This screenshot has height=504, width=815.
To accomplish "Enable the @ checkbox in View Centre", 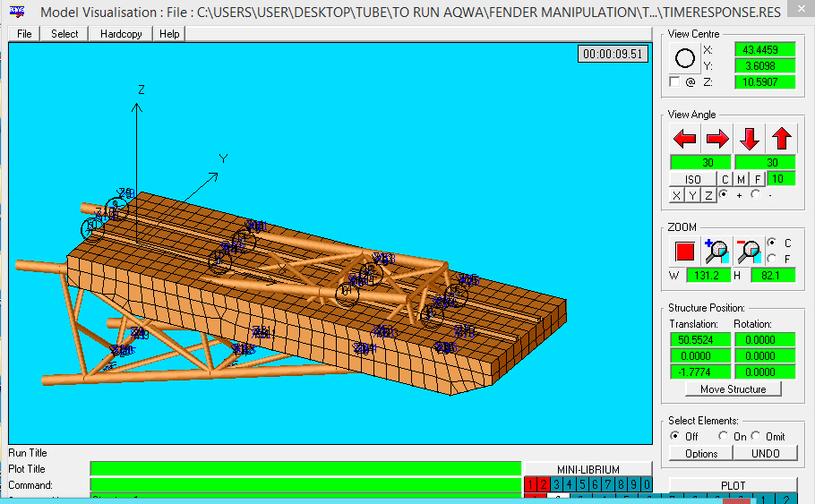I will click(x=674, y=82).
